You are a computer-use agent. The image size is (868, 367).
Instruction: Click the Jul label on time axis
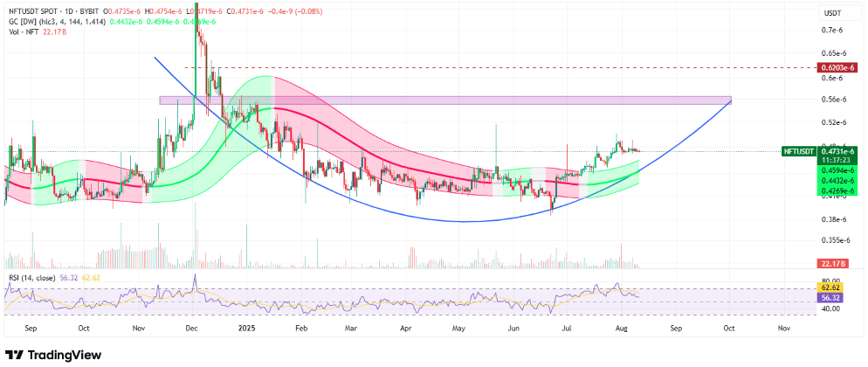pos(568,329)
